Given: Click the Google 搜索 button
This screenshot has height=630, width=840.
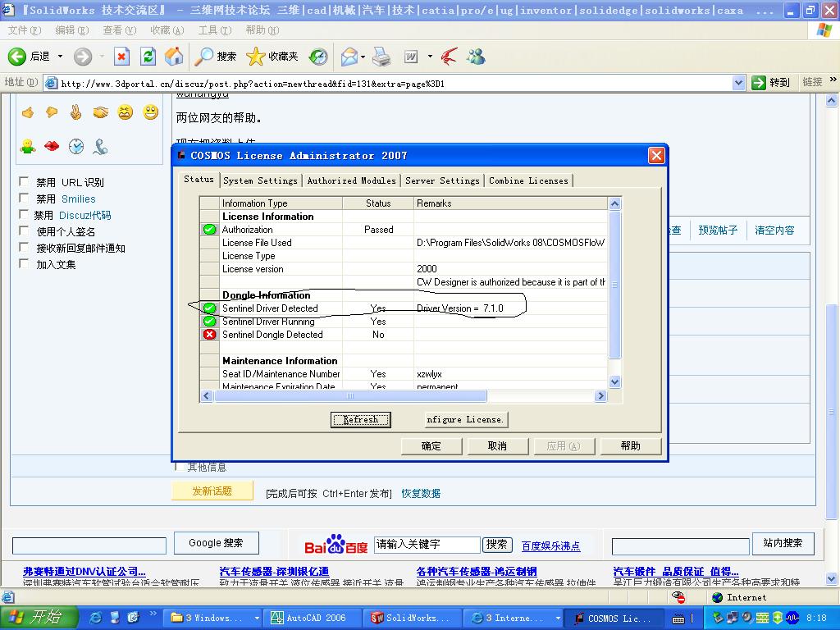Looking at the screenshot, I should coord(216,543).
